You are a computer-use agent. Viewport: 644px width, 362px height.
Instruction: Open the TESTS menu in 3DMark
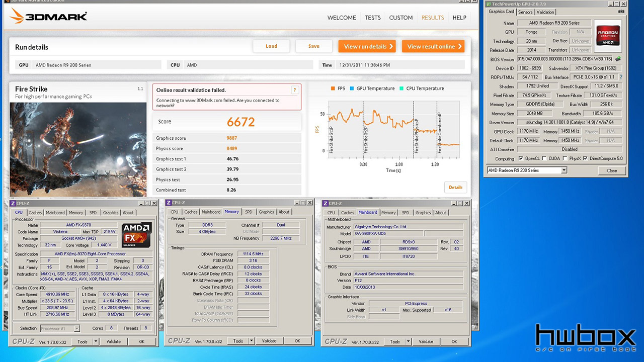[x=372, y=18]
